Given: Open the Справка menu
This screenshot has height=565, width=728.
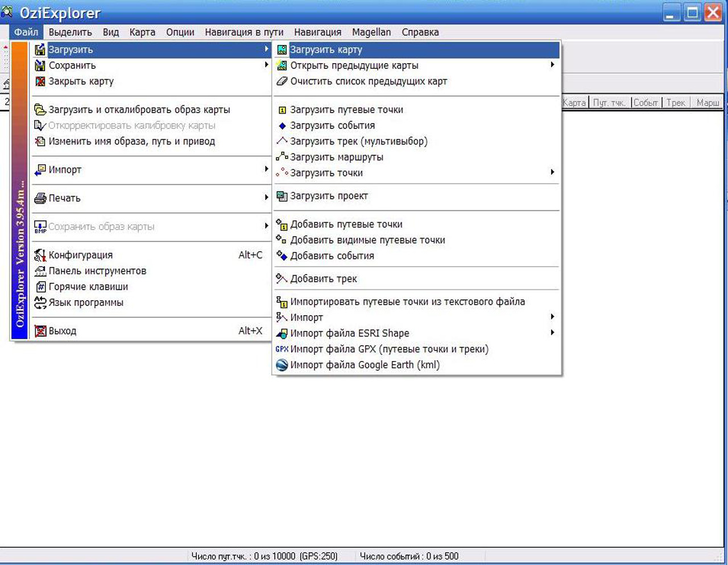Looking at the screenshot, I should tap(420, 32).
